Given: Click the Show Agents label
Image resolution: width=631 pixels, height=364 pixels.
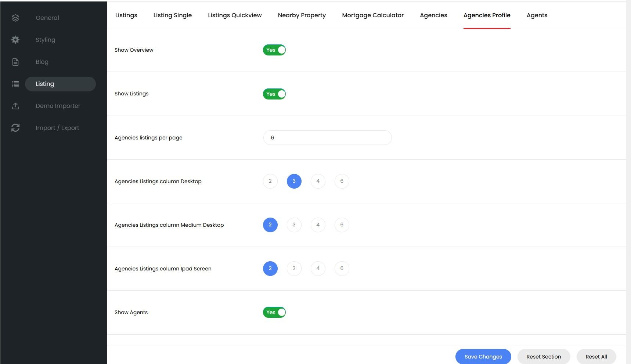Looking at the screenshot, I should tap(131, 312).
